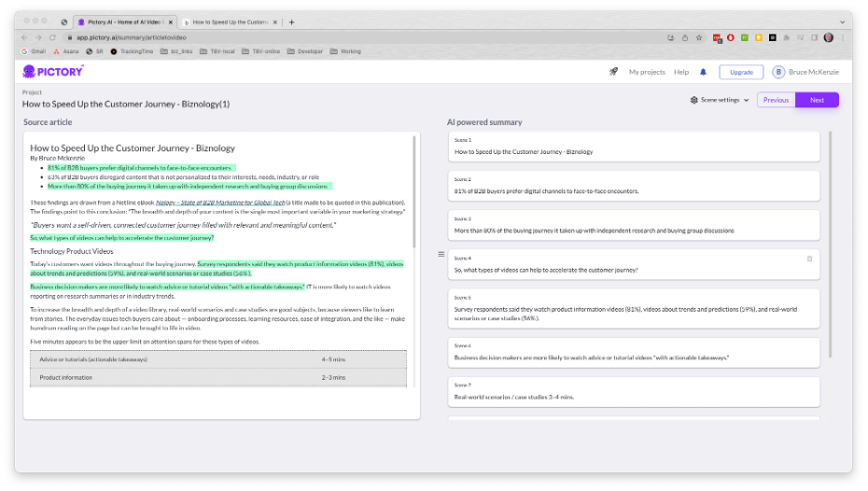The width and height of the screenshot is (868, 491).
Task: Click the Bruce McKenzie avatar icon
Action: click(x=778, y=72)
